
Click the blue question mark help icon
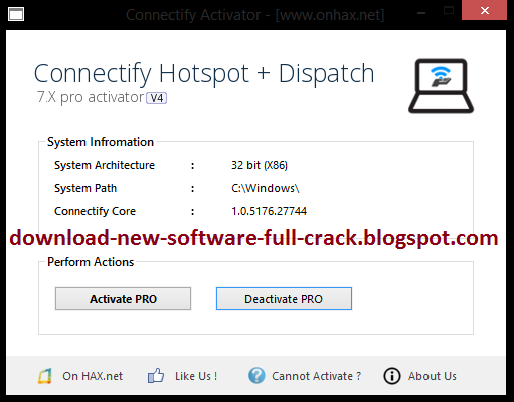[x=257, y=376]
